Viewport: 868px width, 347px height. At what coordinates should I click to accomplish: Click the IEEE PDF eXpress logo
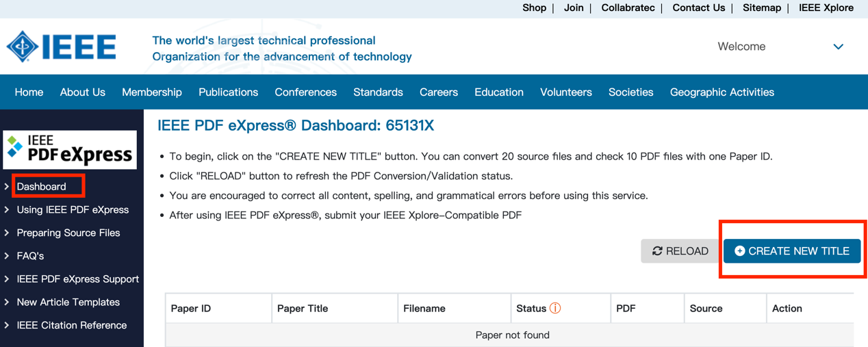point(70,149)
